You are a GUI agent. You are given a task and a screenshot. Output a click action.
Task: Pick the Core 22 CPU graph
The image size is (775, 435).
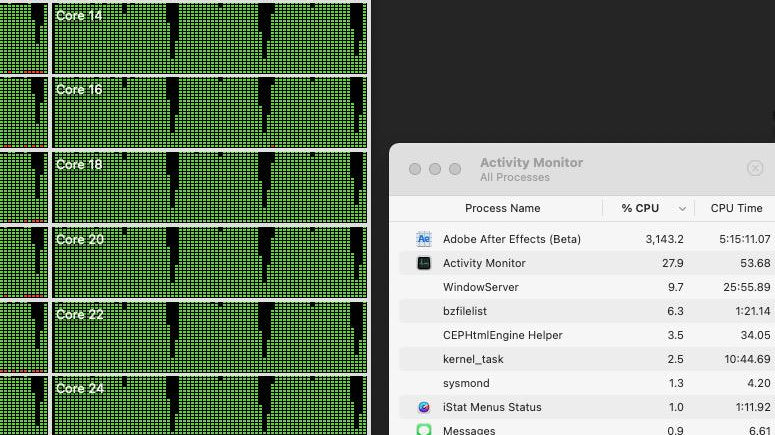coord(209,336)
